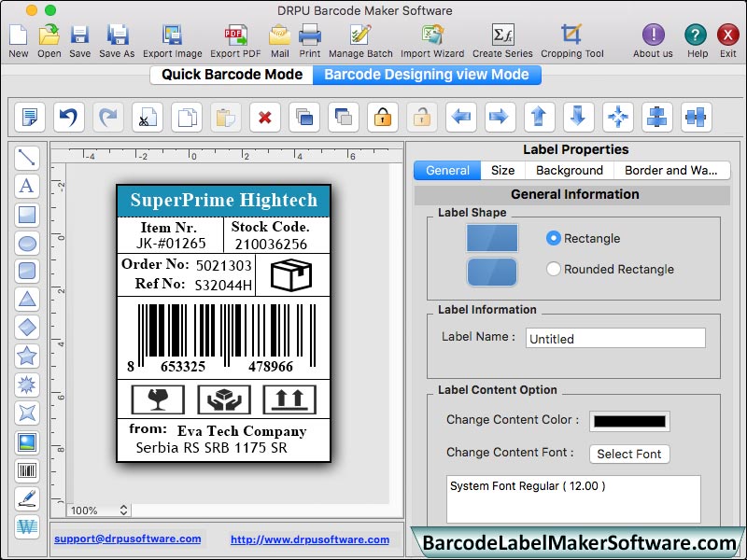This screenshot has height=560, width=747.
Task: Select the Text tool
Action: point(27,186)
